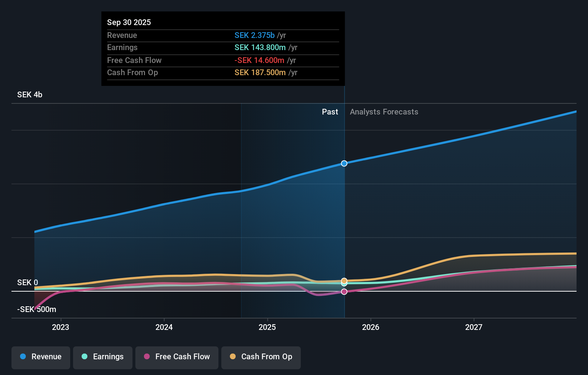Click the Earnings row in the tooltip
The image size is (588, 375).
(x=122, y=47)
